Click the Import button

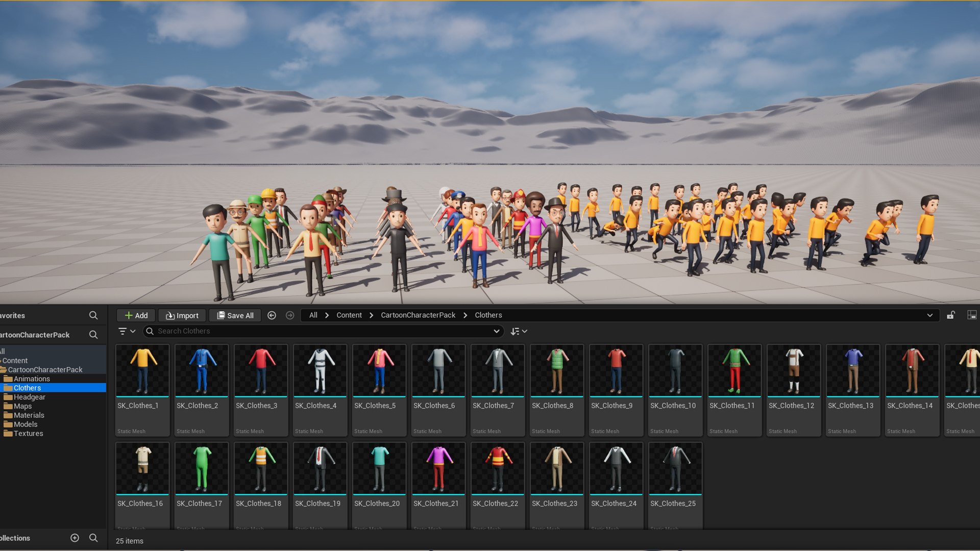click(182, 315)
